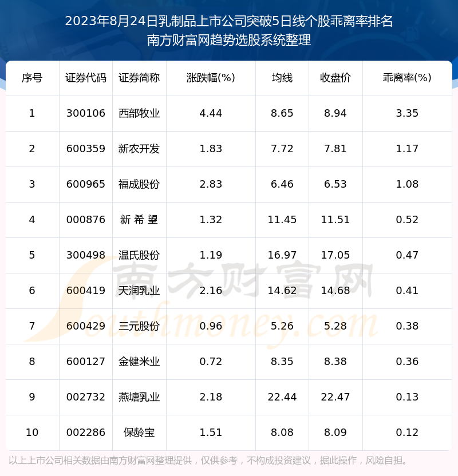Click the 乖离率(%) column header

tap(407, 78)
